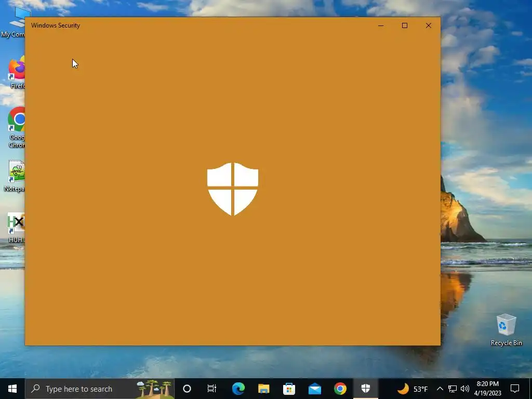Select the My Computer desktop icon
This screenshot has height=399, width=532.
click(x=13, y=21)
